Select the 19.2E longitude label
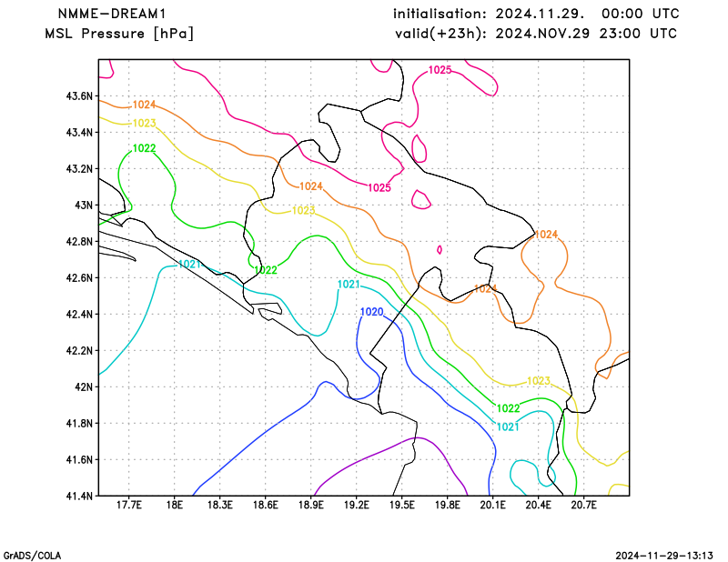 [x=356, y=505]
